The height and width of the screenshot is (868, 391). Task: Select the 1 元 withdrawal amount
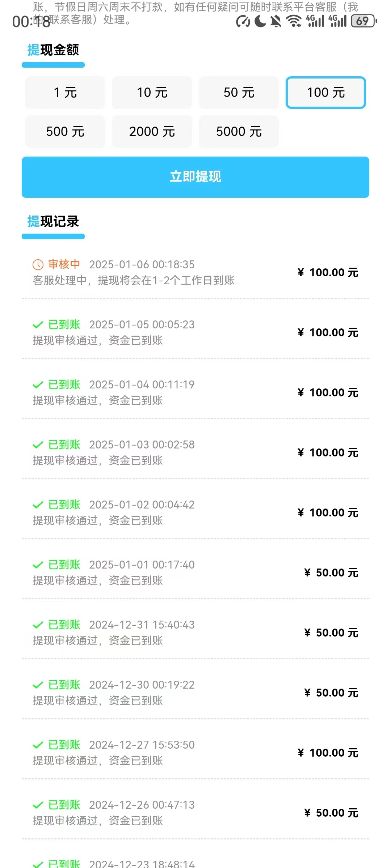65,93
